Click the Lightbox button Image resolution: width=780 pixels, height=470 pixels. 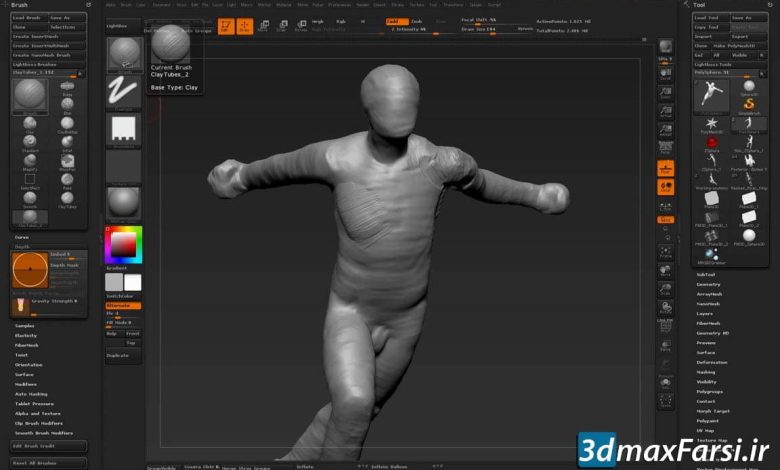click(123, 26)
